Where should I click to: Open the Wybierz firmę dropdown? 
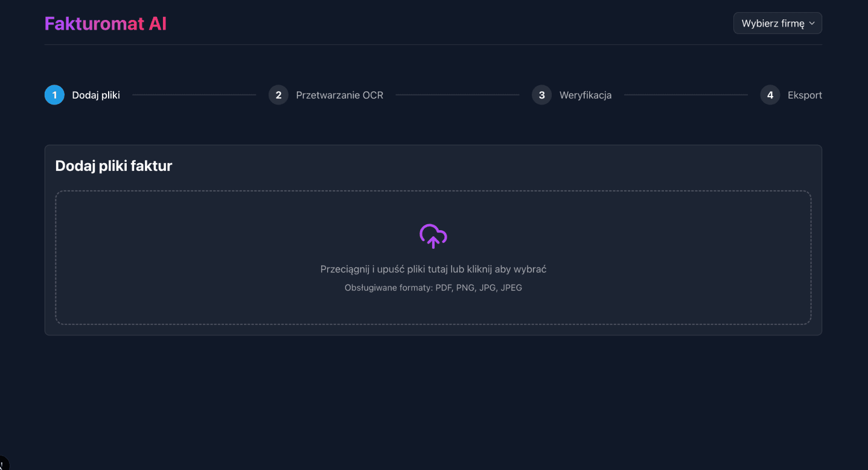tap(777, 24)
